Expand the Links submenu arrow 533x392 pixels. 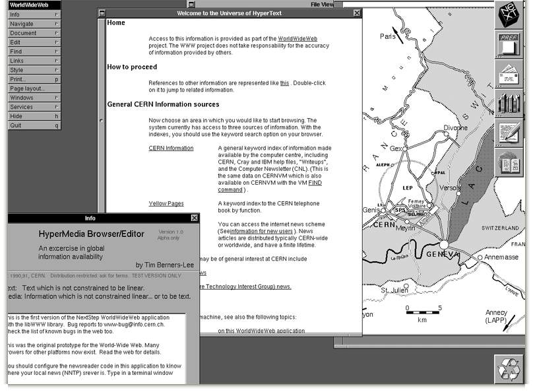pos(58,60)
